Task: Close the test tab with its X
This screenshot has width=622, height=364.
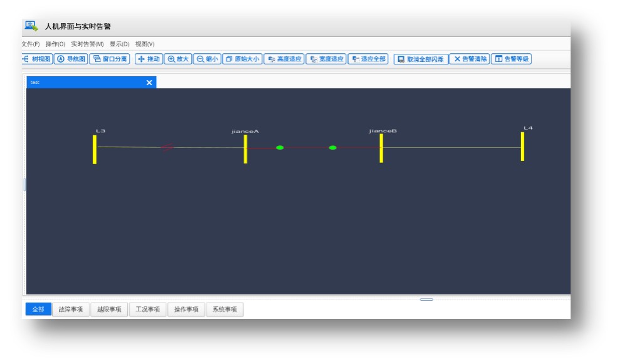Action: click(149, 83)
